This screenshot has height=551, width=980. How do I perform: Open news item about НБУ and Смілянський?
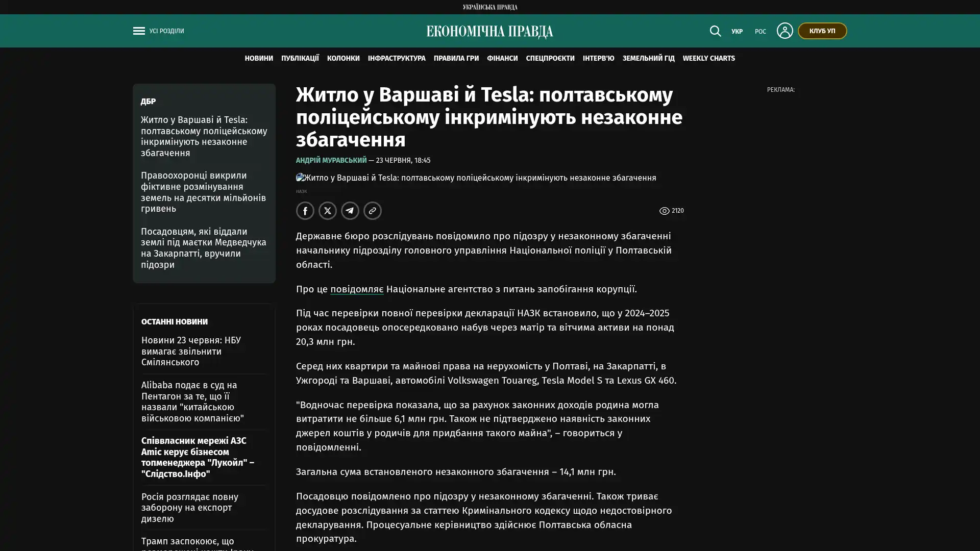(191, 351)
